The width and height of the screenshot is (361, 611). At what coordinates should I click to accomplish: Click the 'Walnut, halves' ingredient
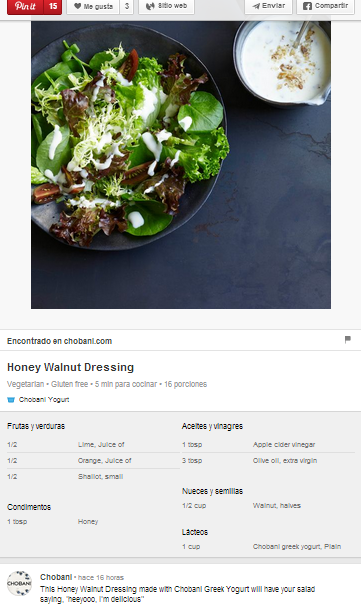pyautogui.click(x=276, y=505)
